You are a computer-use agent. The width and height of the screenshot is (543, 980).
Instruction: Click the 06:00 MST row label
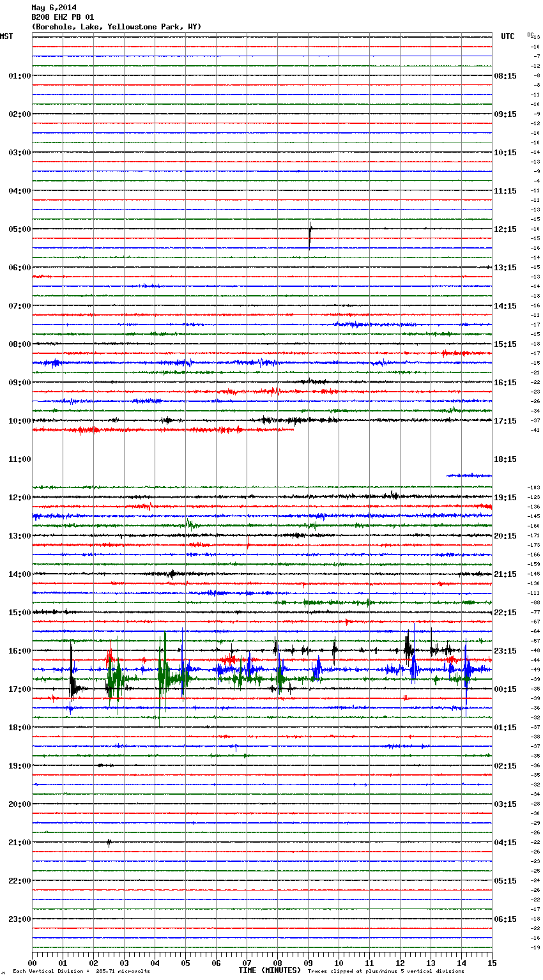pyautogui.click(x=20, y=268)
